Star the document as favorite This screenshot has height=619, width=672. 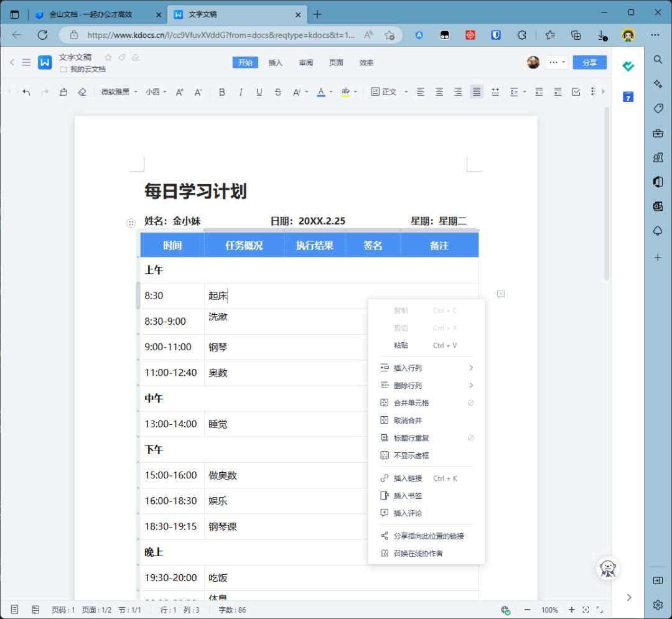tap(108, 57)
